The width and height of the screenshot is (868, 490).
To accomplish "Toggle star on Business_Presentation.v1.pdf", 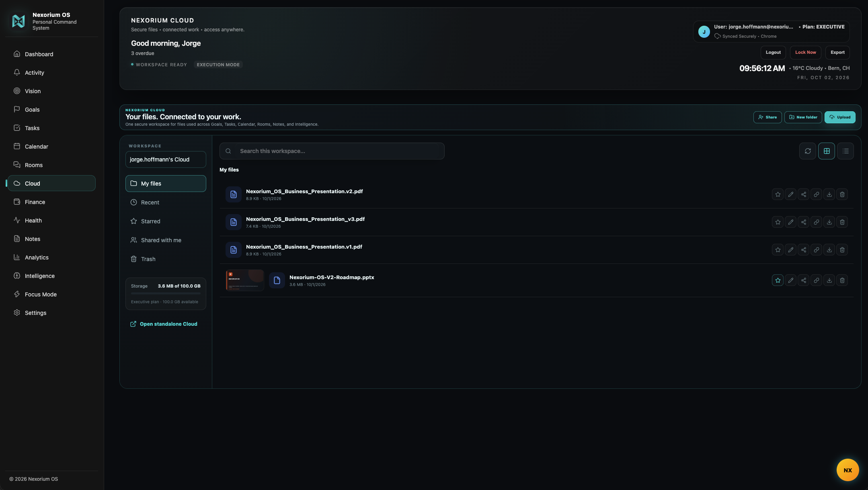I will click(778, 250).
